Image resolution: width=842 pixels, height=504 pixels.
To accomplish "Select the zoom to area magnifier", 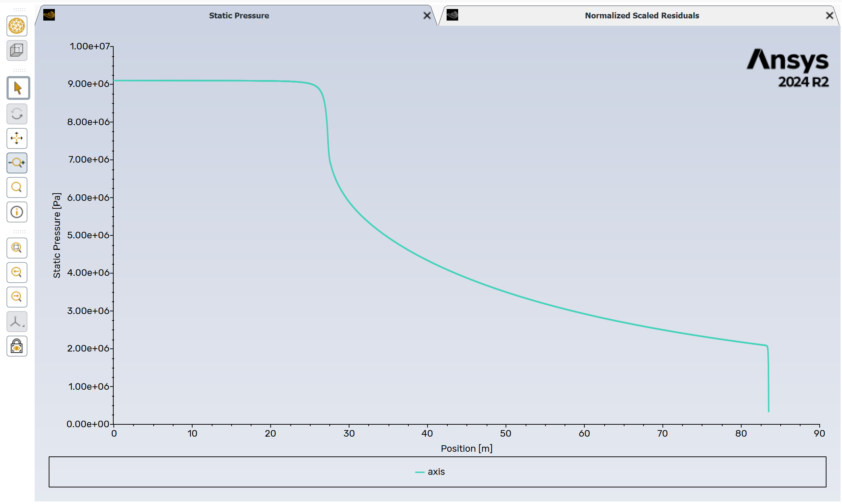I will coord(17,187).
